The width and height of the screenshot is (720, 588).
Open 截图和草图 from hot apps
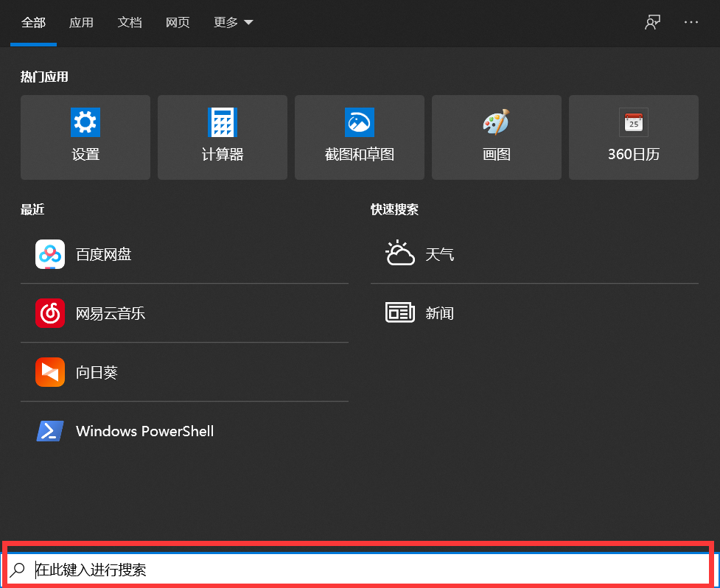pos(359,137)
